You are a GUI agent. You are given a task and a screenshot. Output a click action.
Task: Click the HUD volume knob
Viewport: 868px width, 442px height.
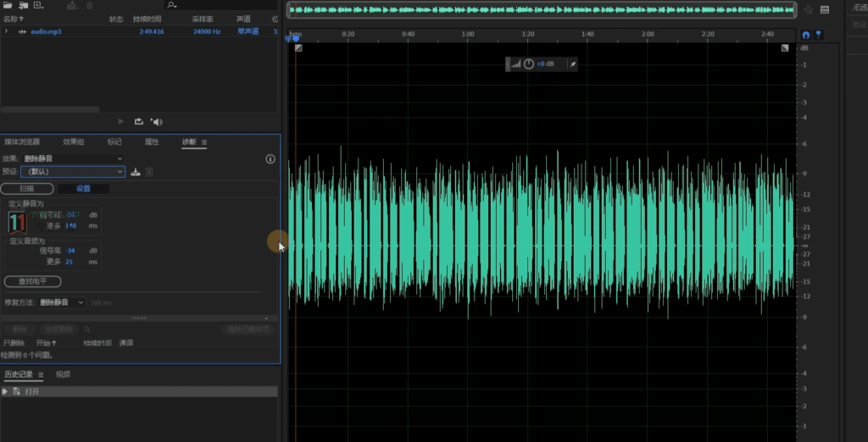tap(529, 64)
